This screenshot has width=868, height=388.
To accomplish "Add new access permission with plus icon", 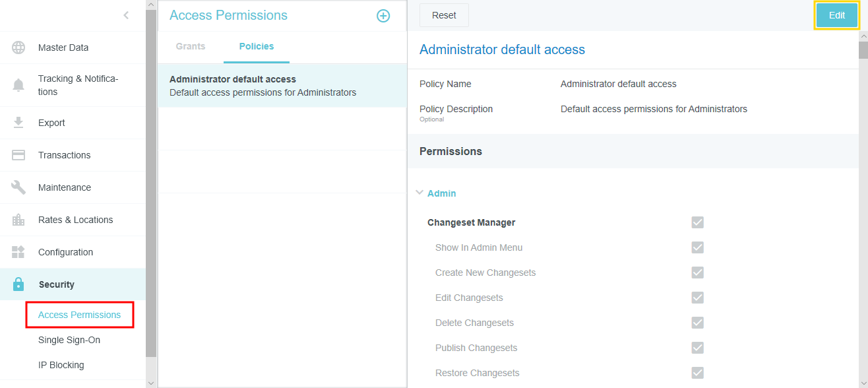I will pyautogui.click(x=383, y=16).
